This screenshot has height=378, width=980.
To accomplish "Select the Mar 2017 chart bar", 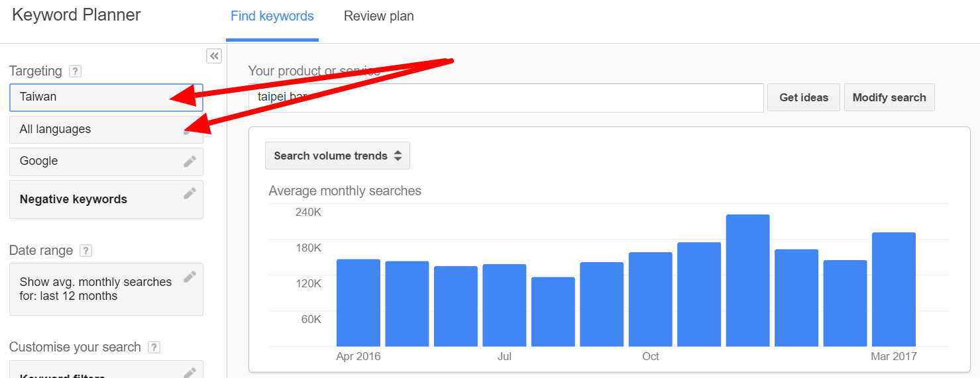I will (894, 289).
